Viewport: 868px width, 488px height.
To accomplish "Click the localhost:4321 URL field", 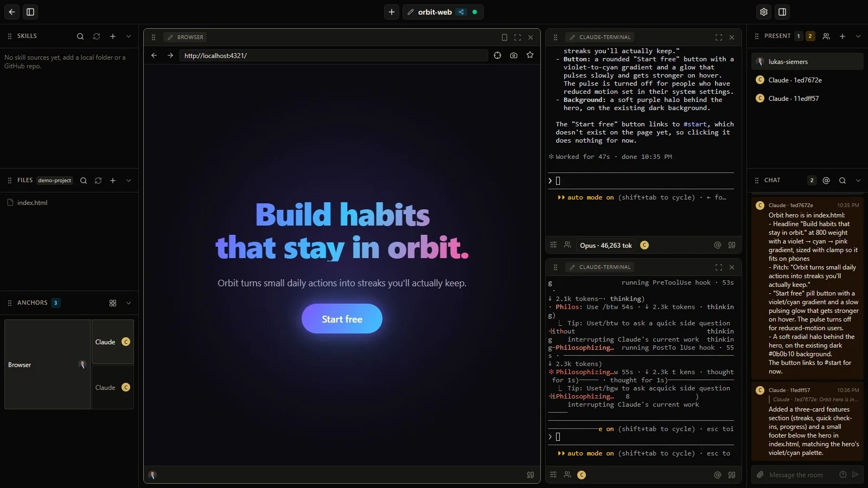I will click(334, 55).
